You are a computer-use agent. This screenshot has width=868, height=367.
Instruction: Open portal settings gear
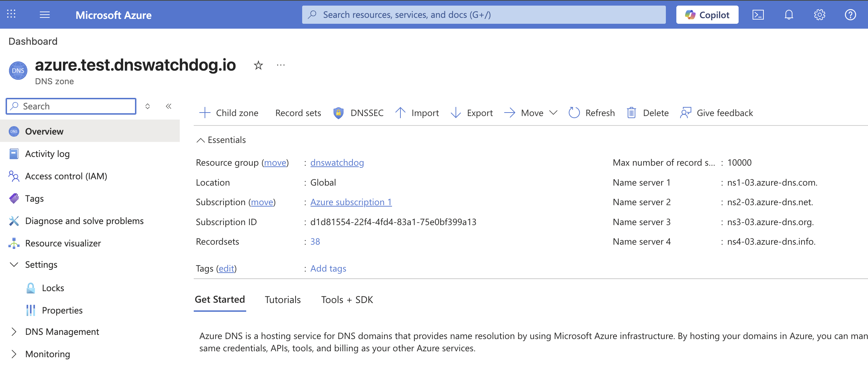[819, 15]
